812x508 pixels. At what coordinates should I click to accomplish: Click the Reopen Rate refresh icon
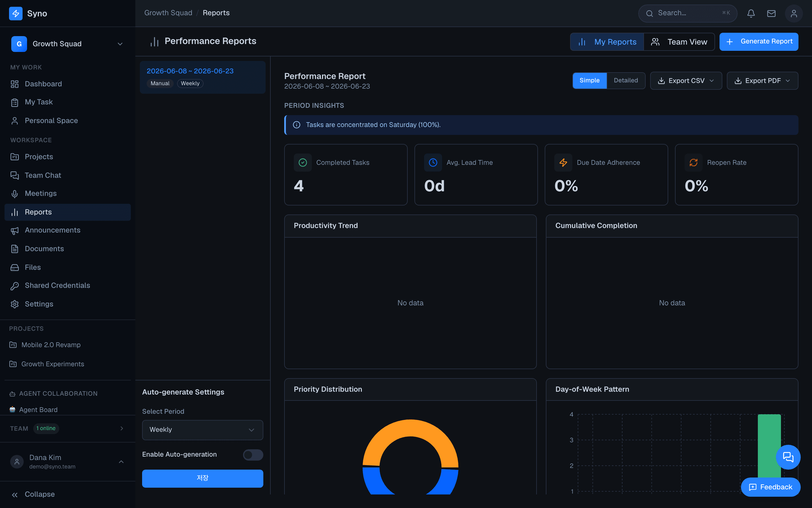(x=693, y=163)
